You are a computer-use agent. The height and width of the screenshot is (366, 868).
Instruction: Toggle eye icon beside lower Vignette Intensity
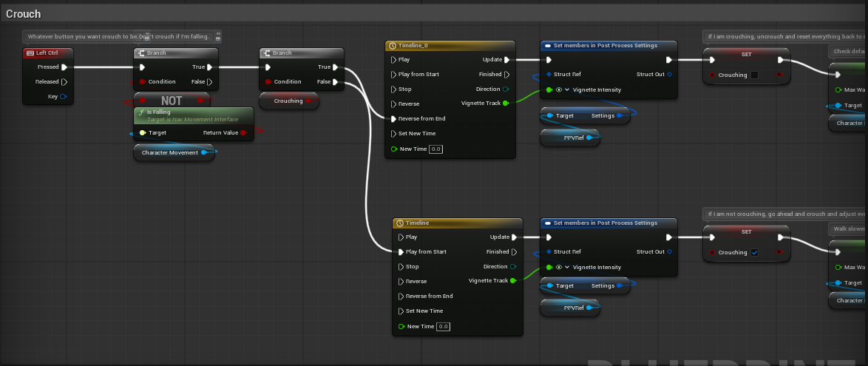(x=558, y=267)
